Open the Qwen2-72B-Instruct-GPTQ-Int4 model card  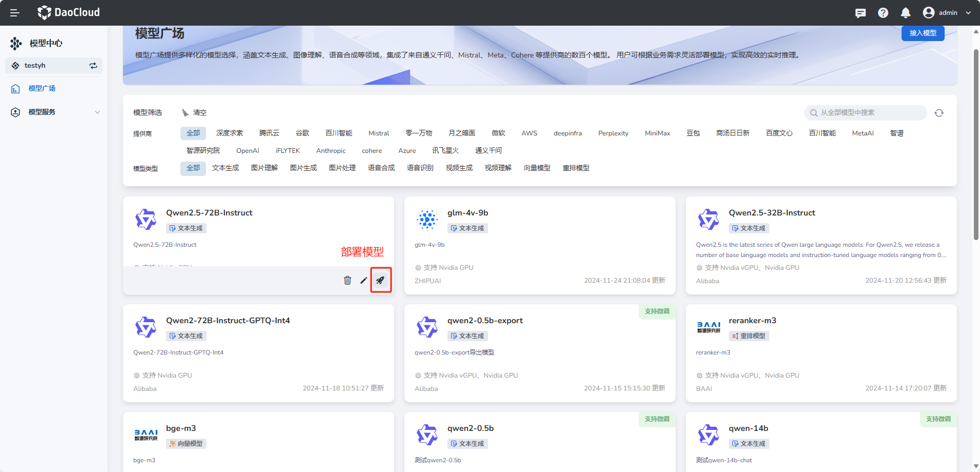(258, 353)
